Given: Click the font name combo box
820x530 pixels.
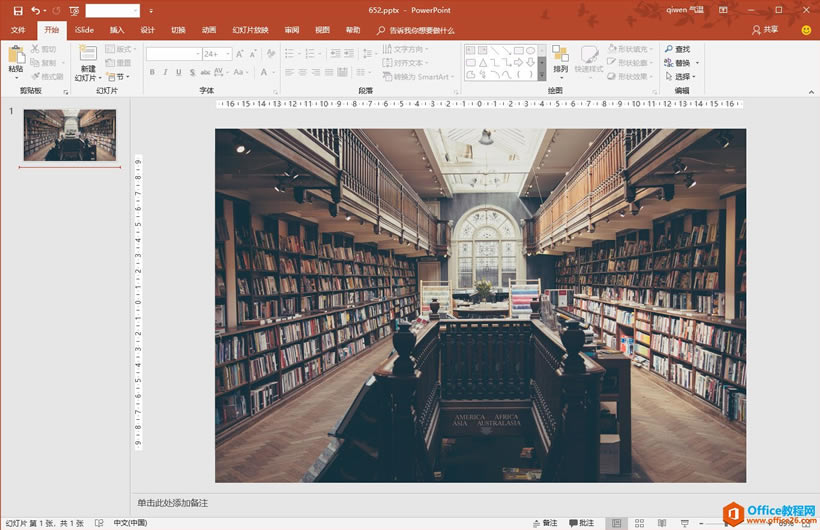Looking at the screenshot, I should [x=174, y=54].
